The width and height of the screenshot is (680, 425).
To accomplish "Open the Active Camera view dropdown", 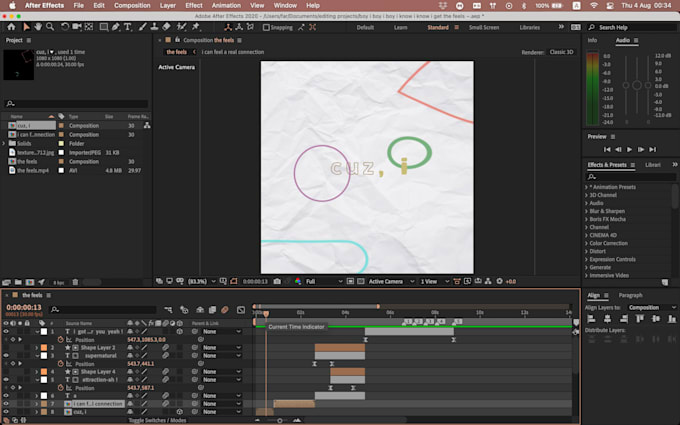I will [x=388, y=281].
